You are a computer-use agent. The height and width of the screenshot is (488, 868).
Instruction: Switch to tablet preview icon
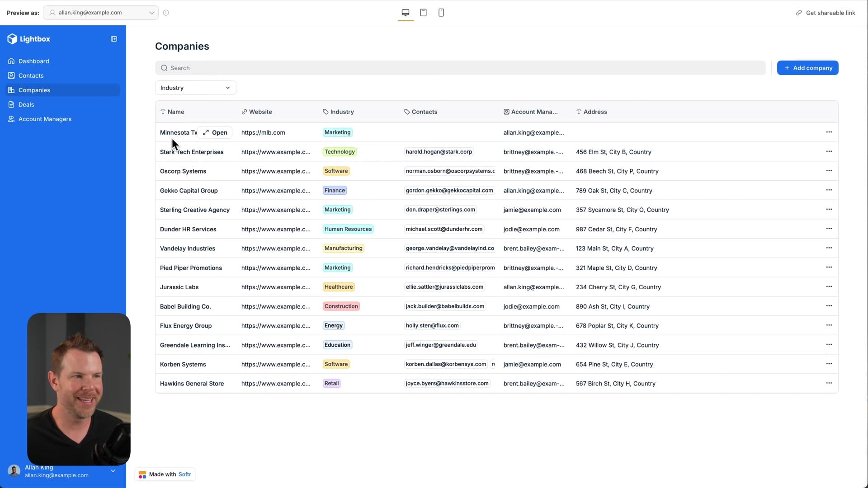click(424, 13)
